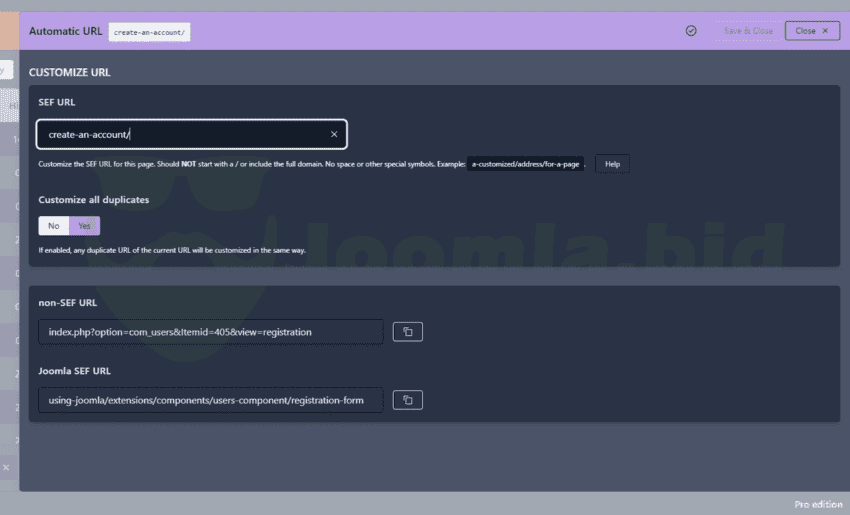850x515 pixels.
Task: Click the create-an-account/ badge in header
Action: pyautogui.click(x=150, y=32)
